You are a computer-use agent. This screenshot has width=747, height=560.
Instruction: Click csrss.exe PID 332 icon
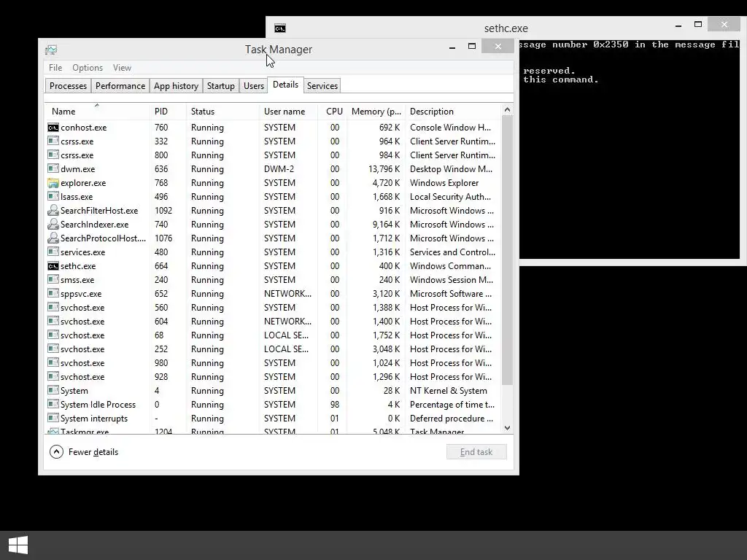(53, 141)
